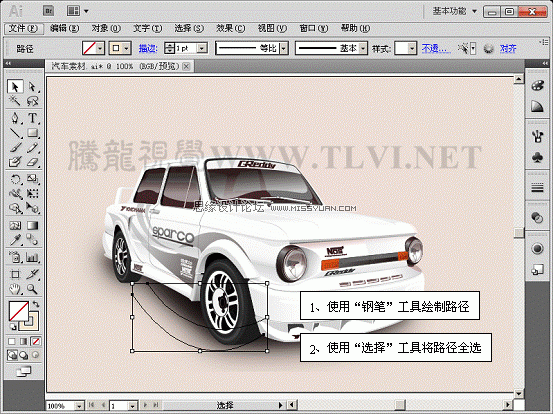Open the Stroke panel icon

click(537, 187)
